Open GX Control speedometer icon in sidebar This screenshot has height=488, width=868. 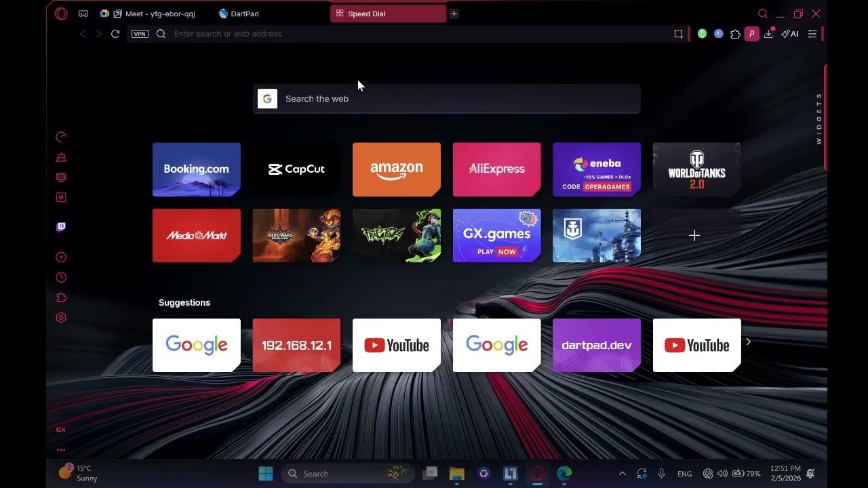pos(61,137)
